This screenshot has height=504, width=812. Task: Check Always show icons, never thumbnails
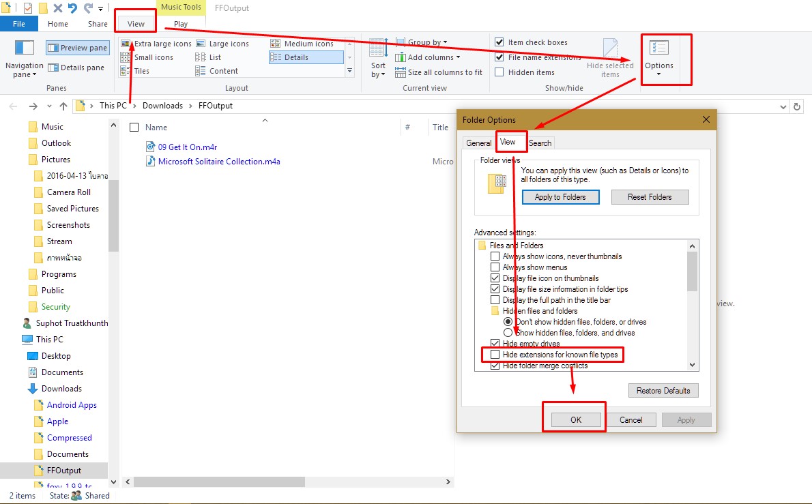coord(495,256)
